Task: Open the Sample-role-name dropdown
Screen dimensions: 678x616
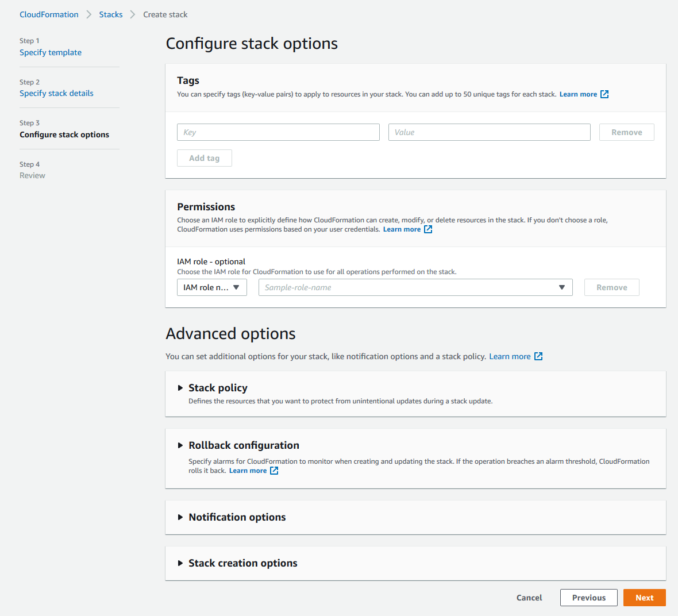Action: [x=415, y=287]
